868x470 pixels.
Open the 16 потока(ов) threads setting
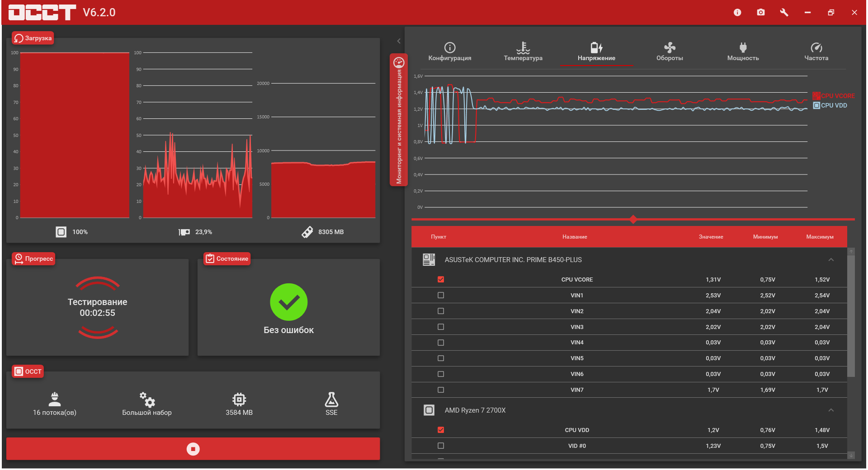click(55, 404)
